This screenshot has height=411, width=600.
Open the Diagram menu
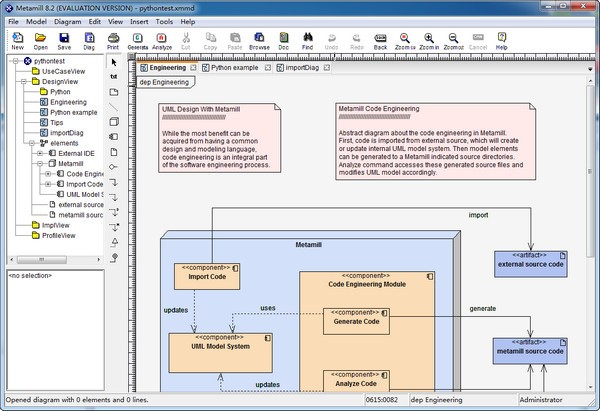tap(67, 22)
